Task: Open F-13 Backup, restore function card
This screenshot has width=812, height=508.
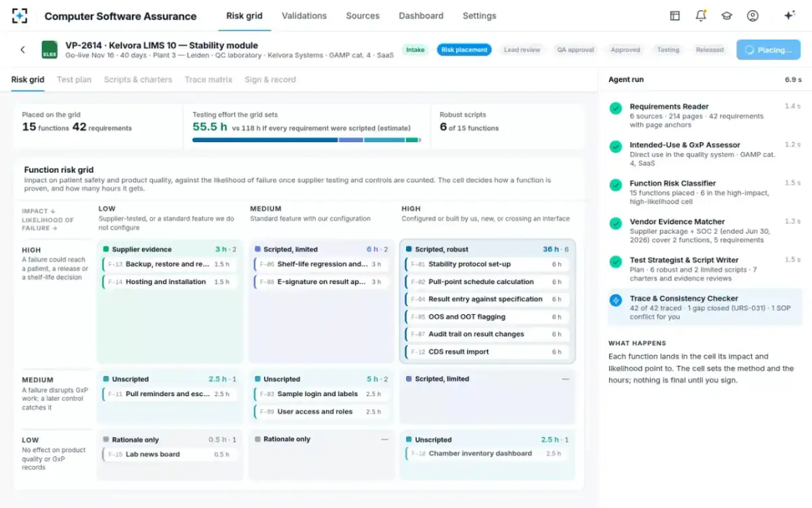Action: click(170, 264)
